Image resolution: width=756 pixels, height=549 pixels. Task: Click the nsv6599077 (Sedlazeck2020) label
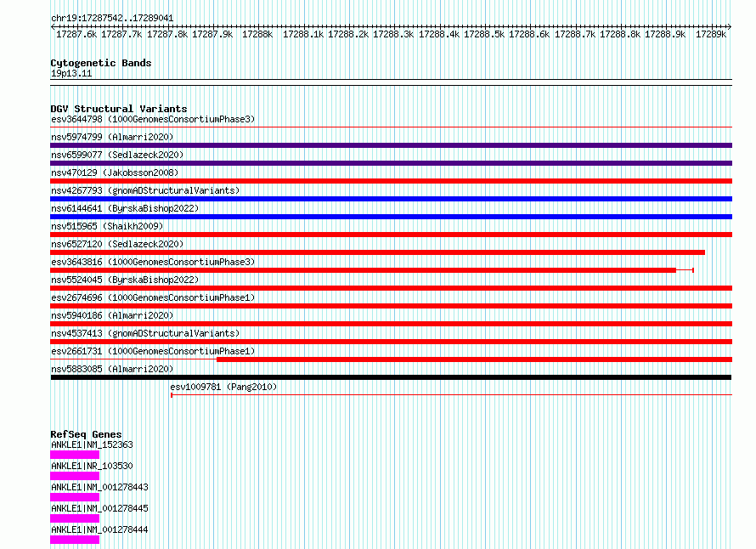[117, 155]
